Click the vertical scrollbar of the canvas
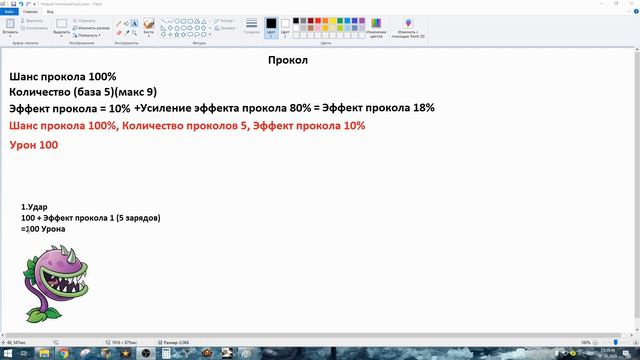The height and width of the screenshot is (360, 640). pos(636,184)
